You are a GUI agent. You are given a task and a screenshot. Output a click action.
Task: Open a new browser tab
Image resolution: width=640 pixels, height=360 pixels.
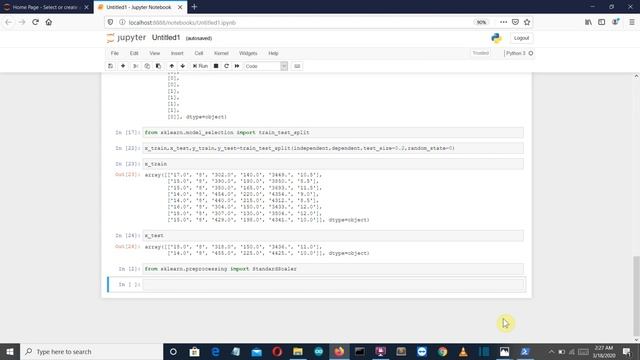point(194,7)
